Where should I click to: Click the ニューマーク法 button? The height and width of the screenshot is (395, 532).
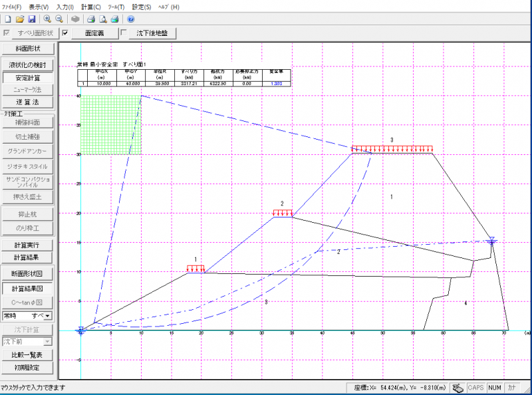pyautogui.click(x=27, y=90)
